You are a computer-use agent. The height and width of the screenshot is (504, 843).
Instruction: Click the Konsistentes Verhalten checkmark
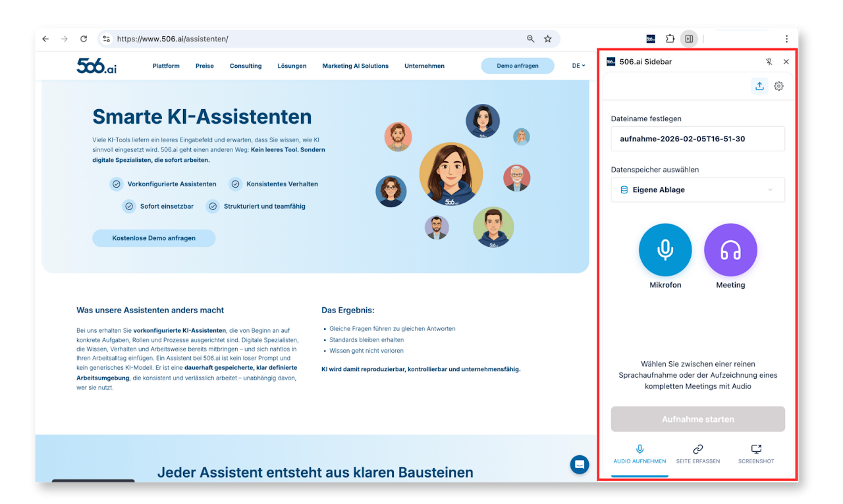point(235,184)
